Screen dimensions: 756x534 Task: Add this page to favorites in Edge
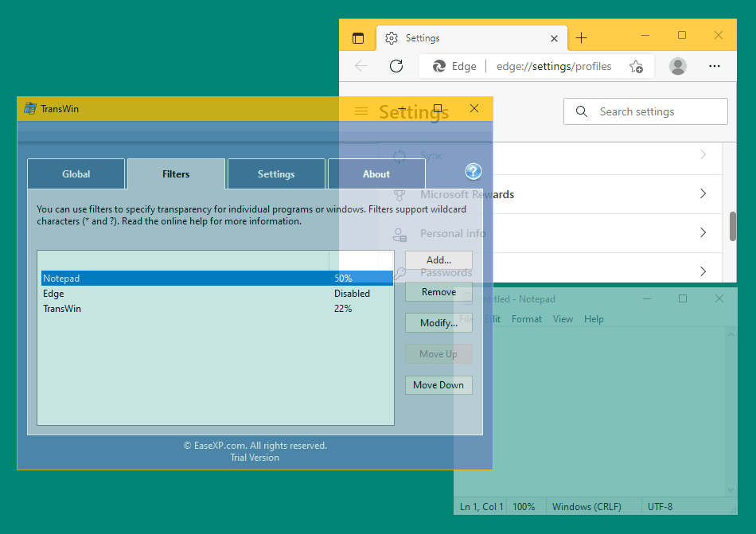pos(636,67)
